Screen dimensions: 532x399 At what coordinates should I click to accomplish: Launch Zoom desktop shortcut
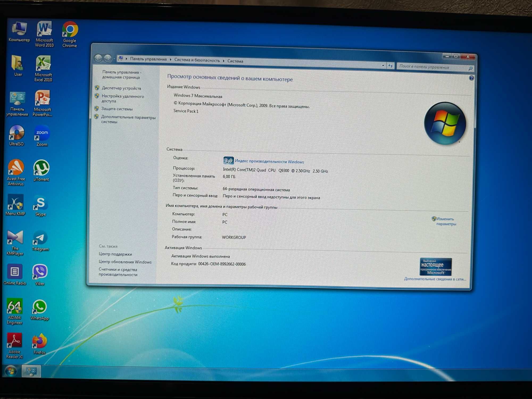42,136
